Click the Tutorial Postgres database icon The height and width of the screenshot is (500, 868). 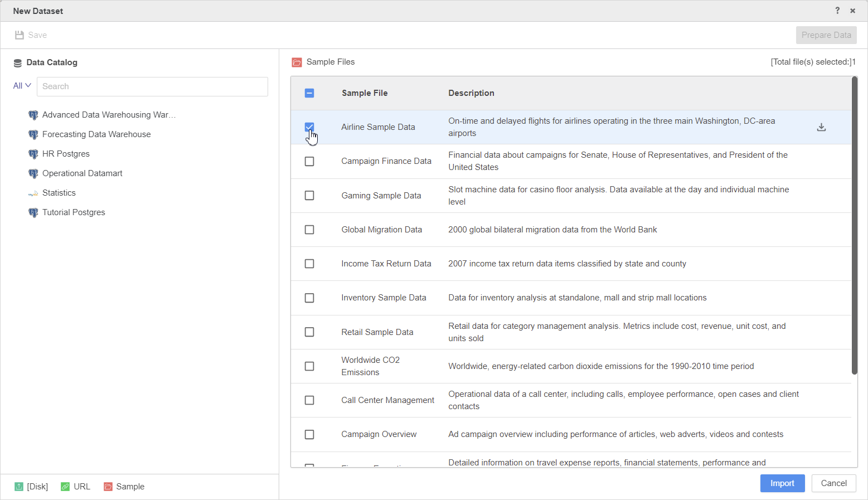coord(33,212)
